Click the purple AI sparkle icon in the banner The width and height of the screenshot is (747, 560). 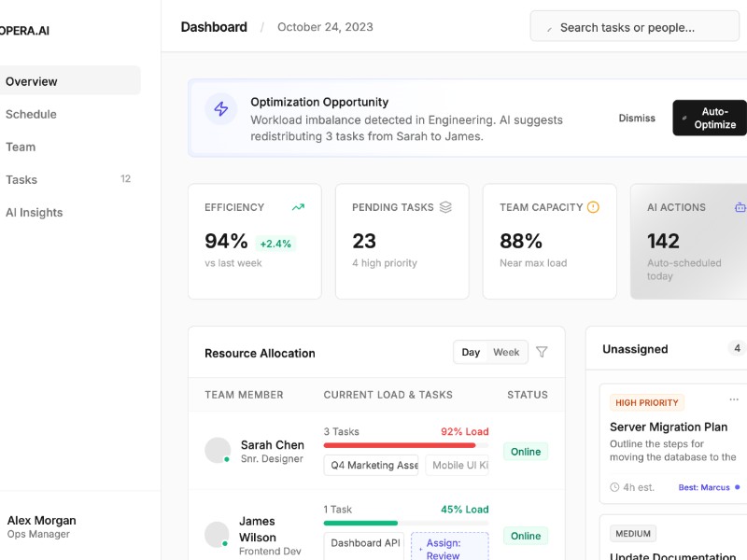(221, 109)
